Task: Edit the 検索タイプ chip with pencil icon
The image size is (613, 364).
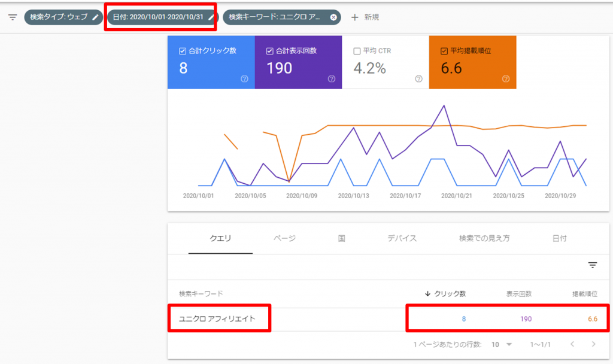Action: coord(96,17)
